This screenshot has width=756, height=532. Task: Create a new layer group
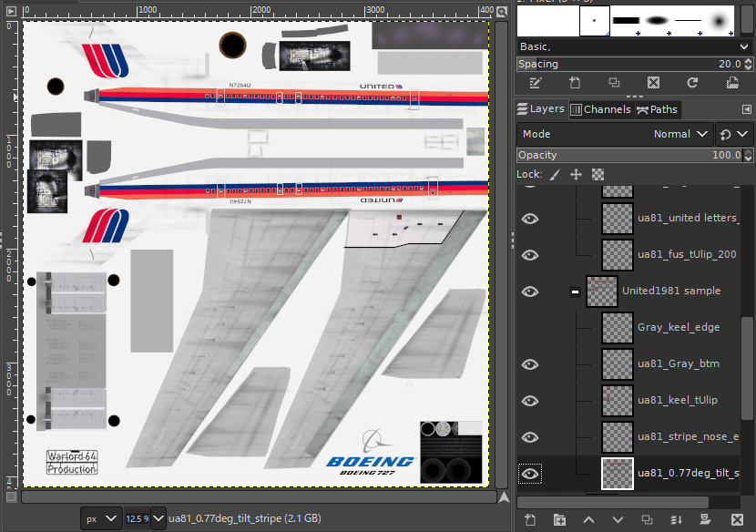[x=559, y=519]
